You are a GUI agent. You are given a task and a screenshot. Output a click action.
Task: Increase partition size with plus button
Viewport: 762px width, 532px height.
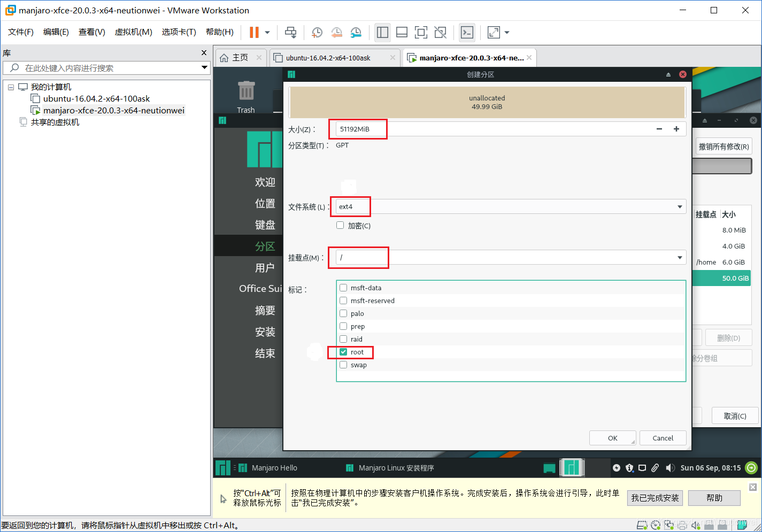pos(676,129)
